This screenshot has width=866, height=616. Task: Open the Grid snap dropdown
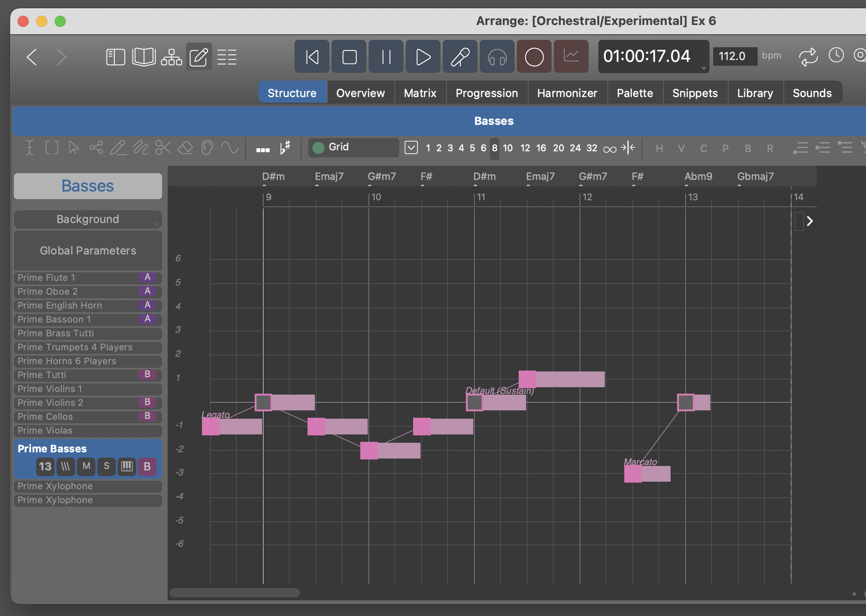(353, 148)
